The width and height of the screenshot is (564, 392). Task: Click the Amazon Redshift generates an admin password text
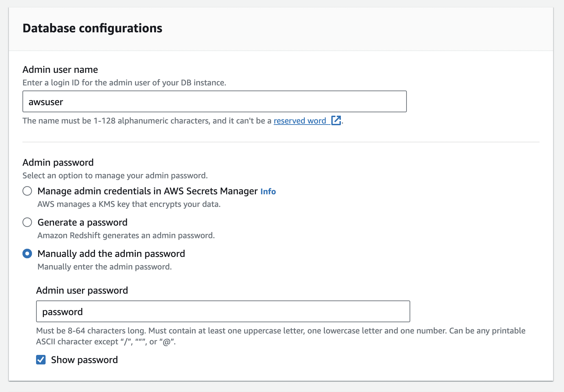[126, 235]
